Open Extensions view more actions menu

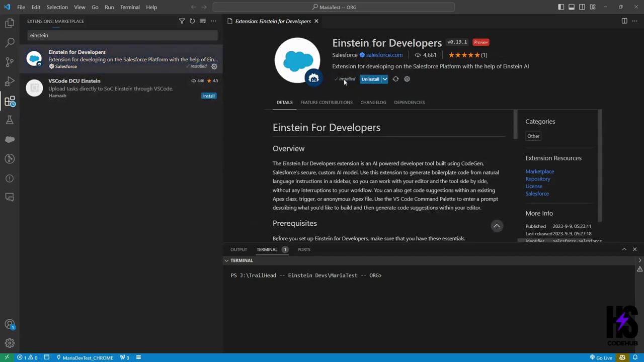coord(213,21)
